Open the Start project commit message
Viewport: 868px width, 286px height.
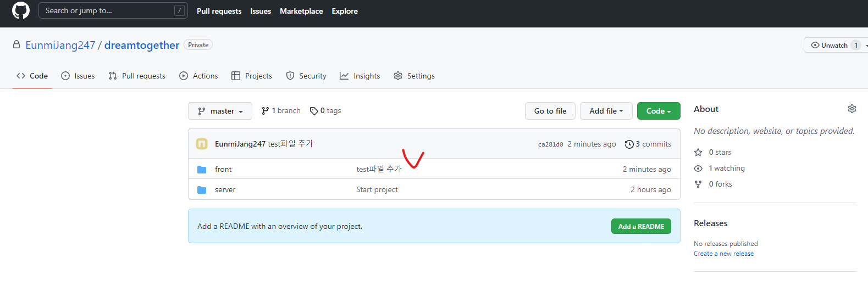tap(377, 189)
